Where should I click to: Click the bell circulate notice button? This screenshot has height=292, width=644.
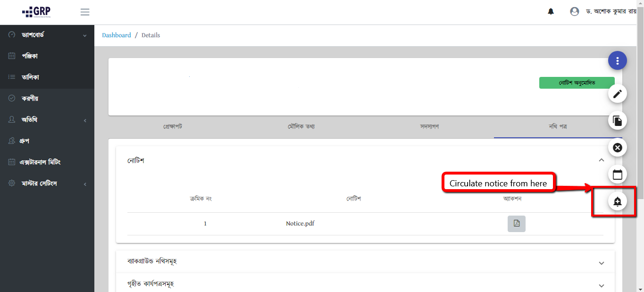[617, 201]
